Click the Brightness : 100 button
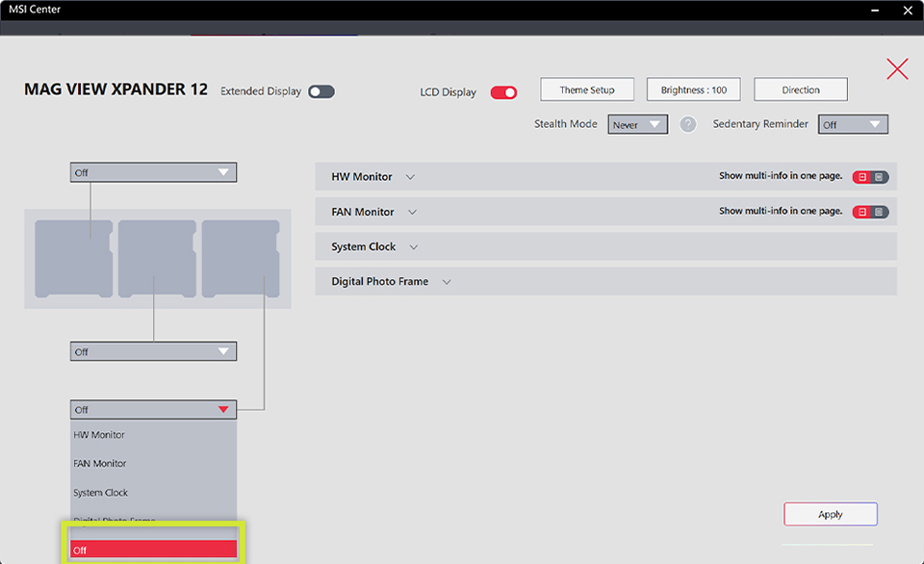Image resolution: width=924 pixels, height=564 pixels. click(x=694, y=90)
